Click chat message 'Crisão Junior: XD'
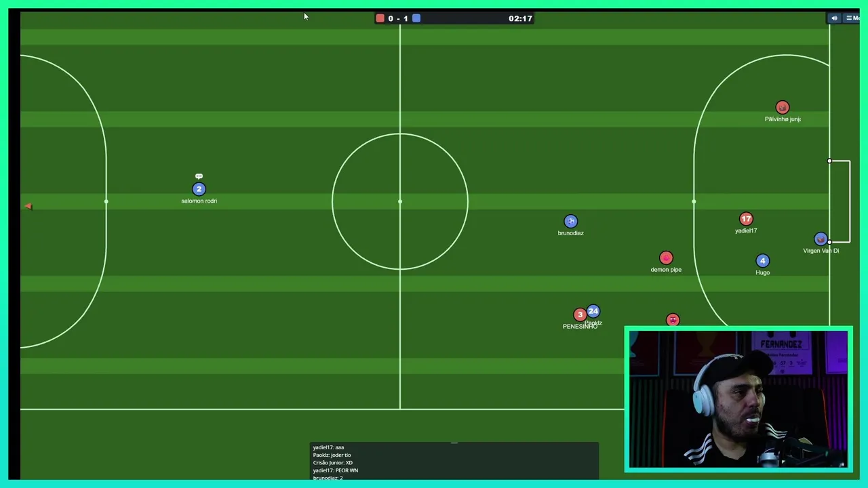The height and width of the screenshot is (488, 868). pyautogui.click(x=332, y=463)
